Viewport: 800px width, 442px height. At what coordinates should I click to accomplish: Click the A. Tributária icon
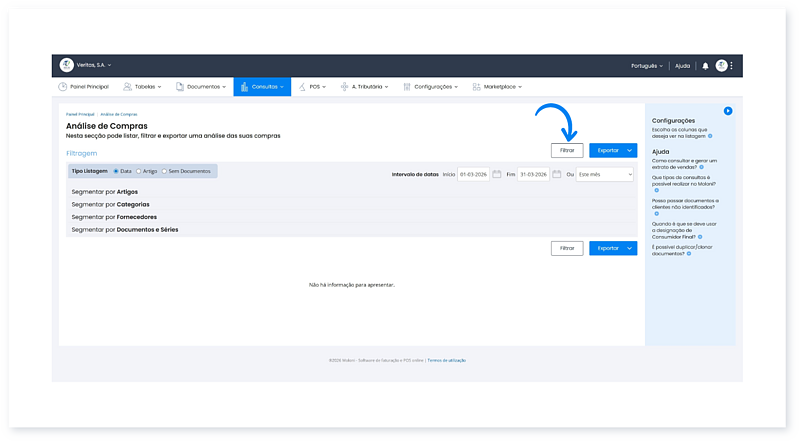(344, 87)
